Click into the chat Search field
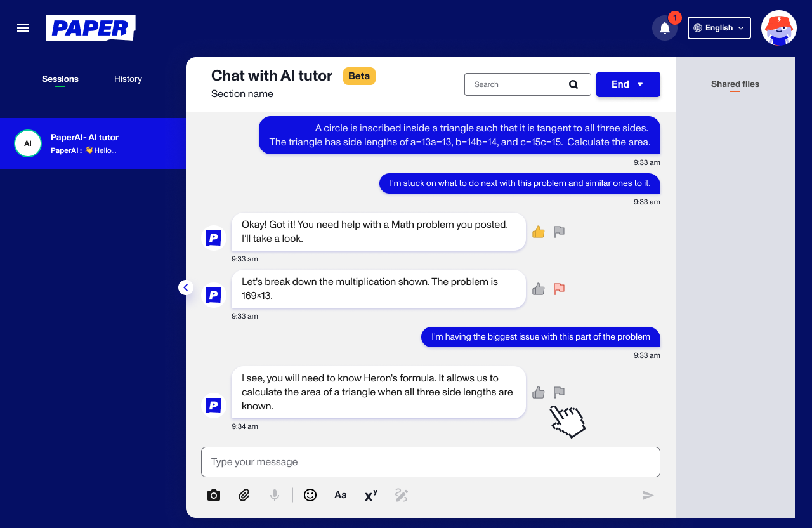Screen dimensions: 812x528 [x=528, y=84]
